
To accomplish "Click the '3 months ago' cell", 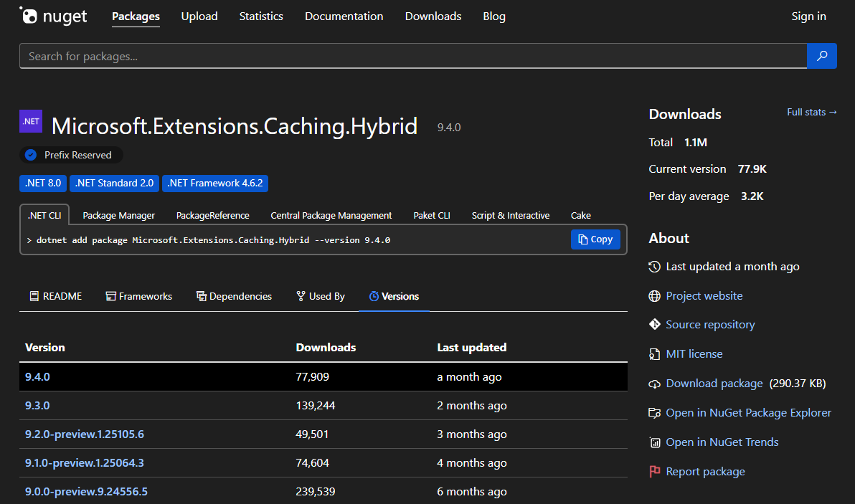I will click(x=472, y=434).
